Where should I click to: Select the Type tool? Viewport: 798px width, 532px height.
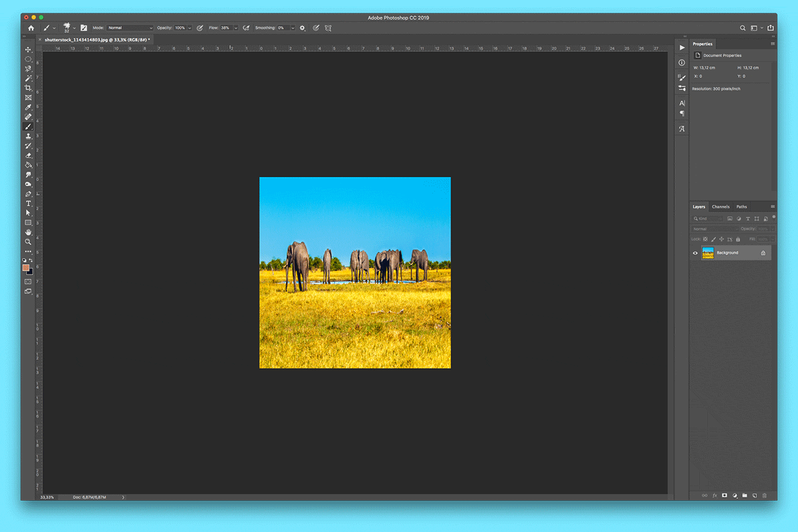(28, 203)
